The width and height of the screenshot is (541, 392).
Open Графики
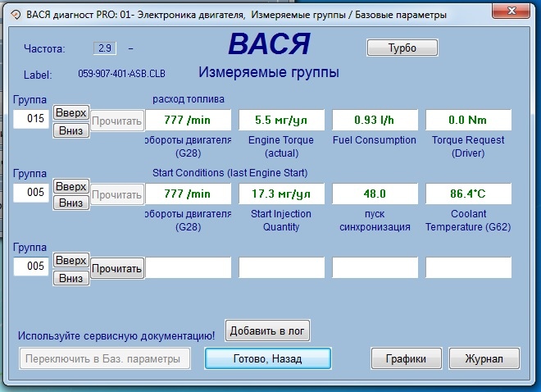click(406, 358)
